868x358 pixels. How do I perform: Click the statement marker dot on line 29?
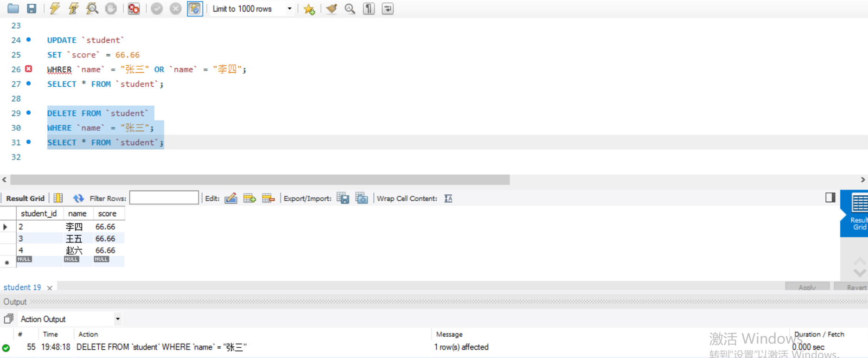pyautogui.click(x=29, y=112)
